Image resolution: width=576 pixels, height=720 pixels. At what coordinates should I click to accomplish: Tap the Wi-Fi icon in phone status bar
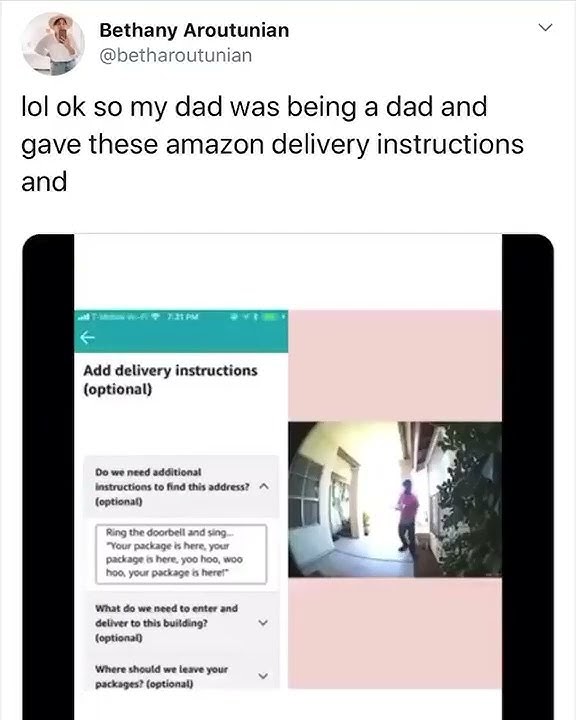tap(155, 316)
